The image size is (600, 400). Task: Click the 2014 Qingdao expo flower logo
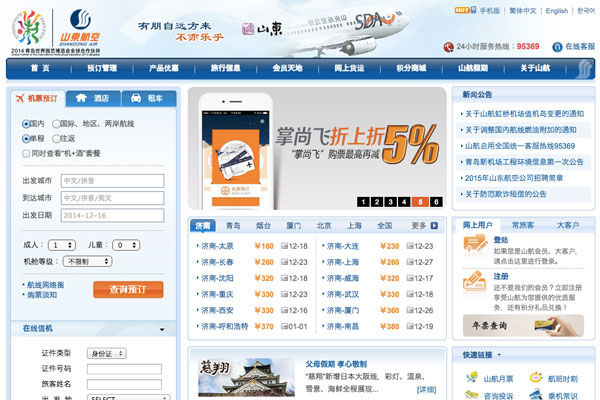point(29,28)
